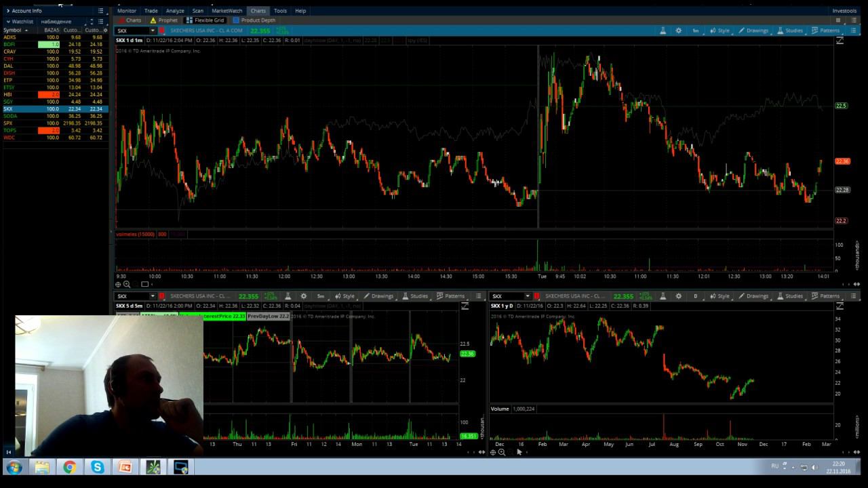Open the beaker icon in the 5m chart toolbar
868x488 pixels.
coord(288,296)
